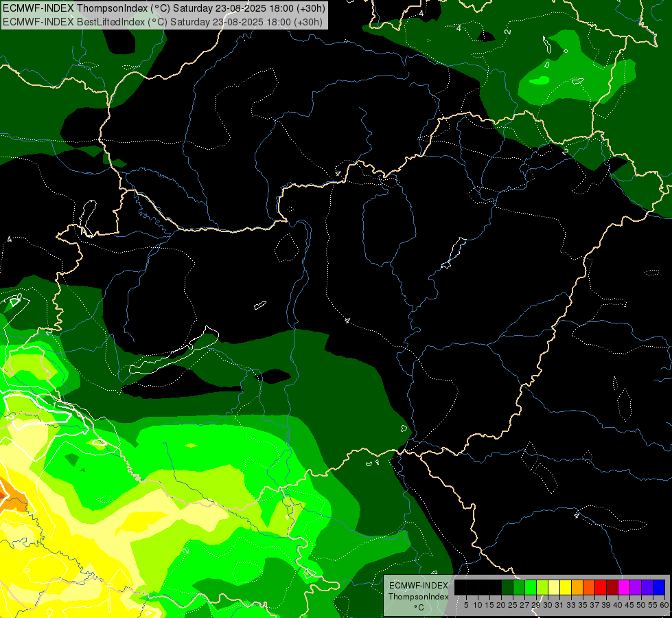Click the legend label 'ThompsonIndex'
The image size is (672, 618).
(419, 597)
